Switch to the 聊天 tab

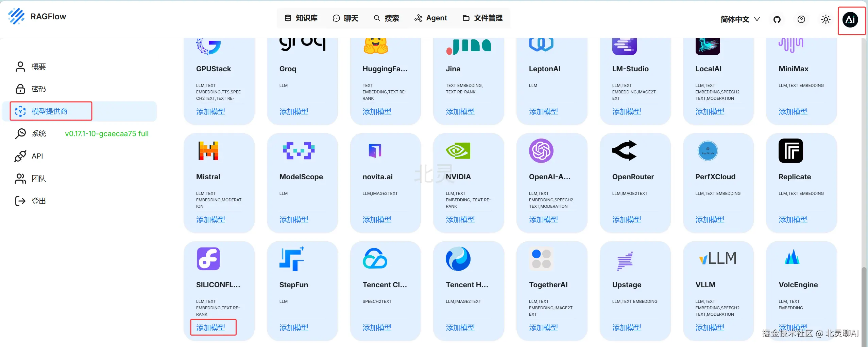click(345, 18)
